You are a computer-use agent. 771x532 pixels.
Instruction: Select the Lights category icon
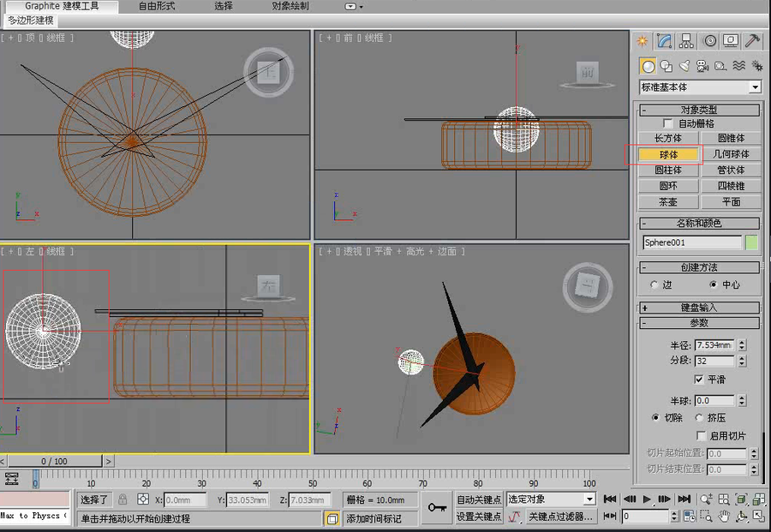click(x=684, y=66)
